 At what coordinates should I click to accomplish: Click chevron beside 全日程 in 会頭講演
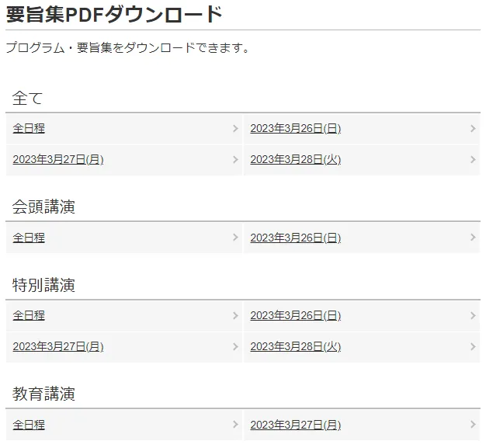coord(235,238)
